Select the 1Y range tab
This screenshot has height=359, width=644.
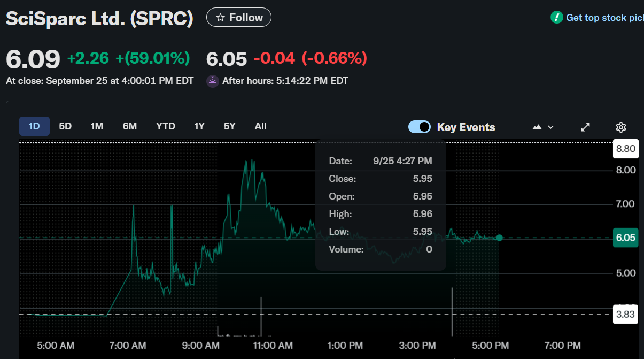199,126
